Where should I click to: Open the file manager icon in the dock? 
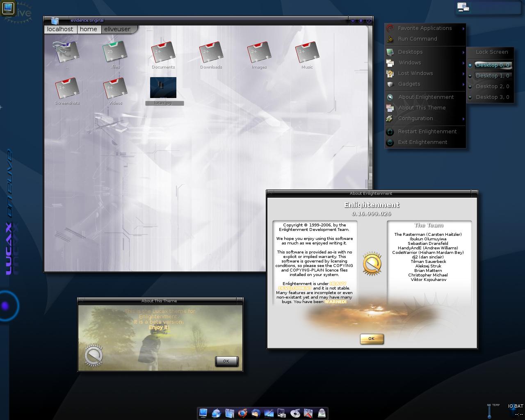229,413
